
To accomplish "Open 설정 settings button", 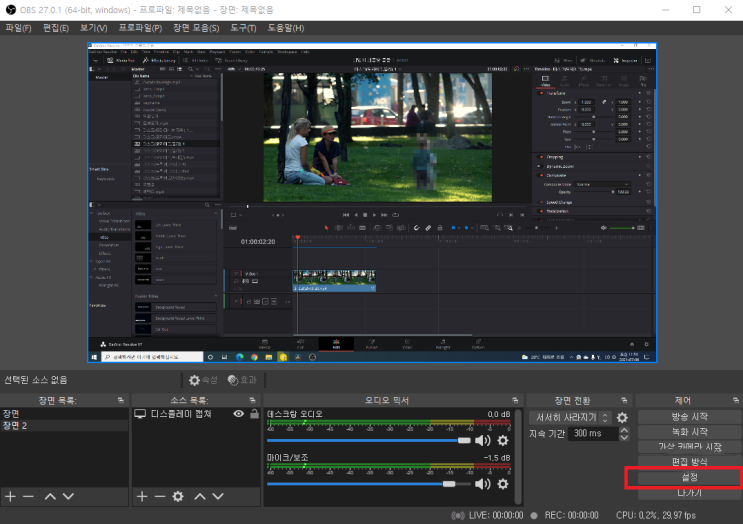I will click(x=689, y=477).
